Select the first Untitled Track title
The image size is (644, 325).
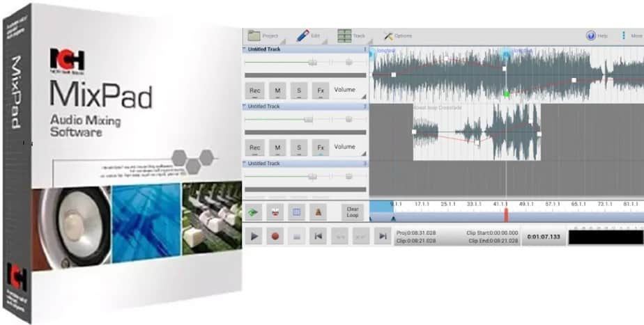(264, 49)
